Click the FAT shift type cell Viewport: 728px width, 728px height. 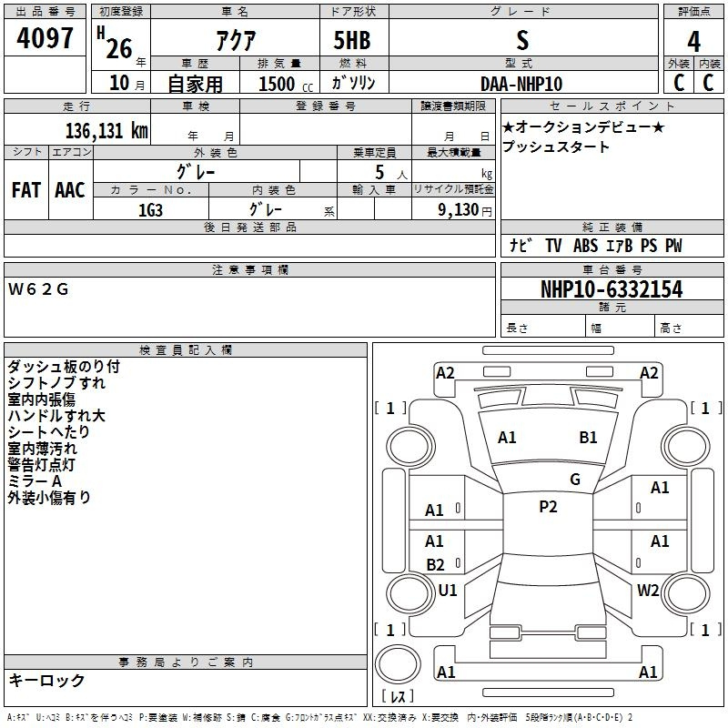pos(26,189)
